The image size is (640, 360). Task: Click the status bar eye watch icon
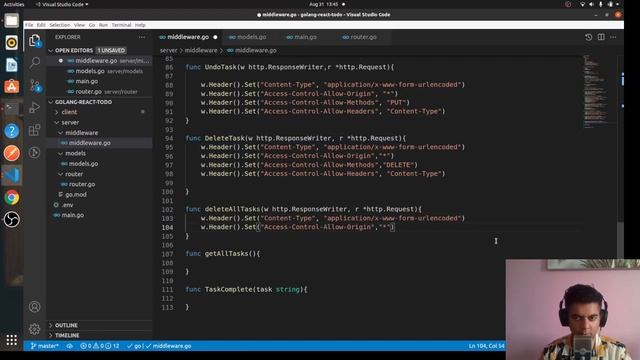point(70,346)
